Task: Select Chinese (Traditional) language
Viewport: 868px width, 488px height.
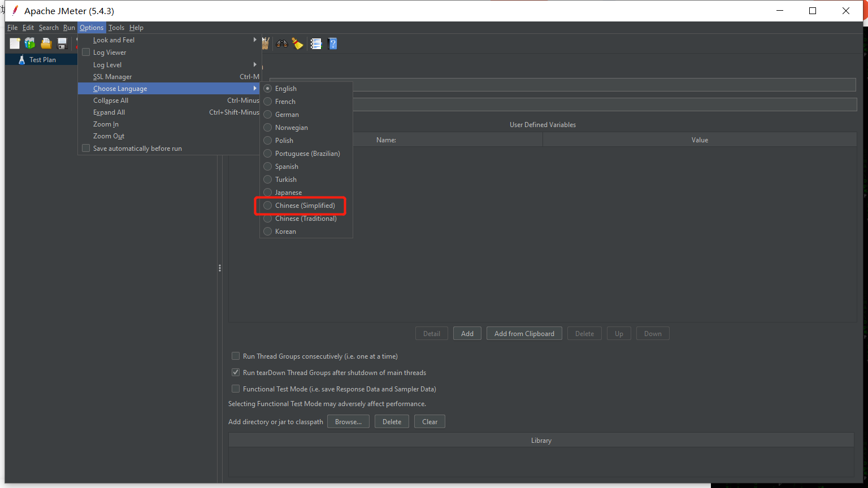Action: [268, 219]
